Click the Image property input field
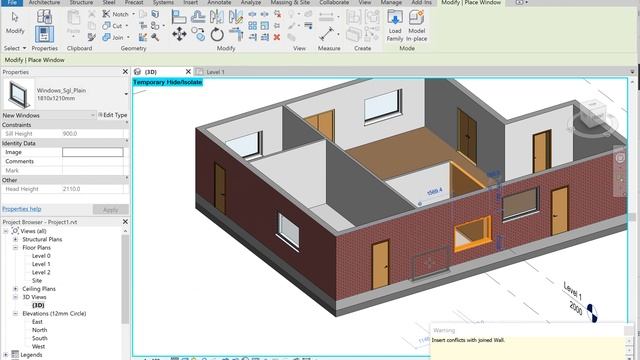This screenshot has height=360, width=640. [x=93, y=152]
